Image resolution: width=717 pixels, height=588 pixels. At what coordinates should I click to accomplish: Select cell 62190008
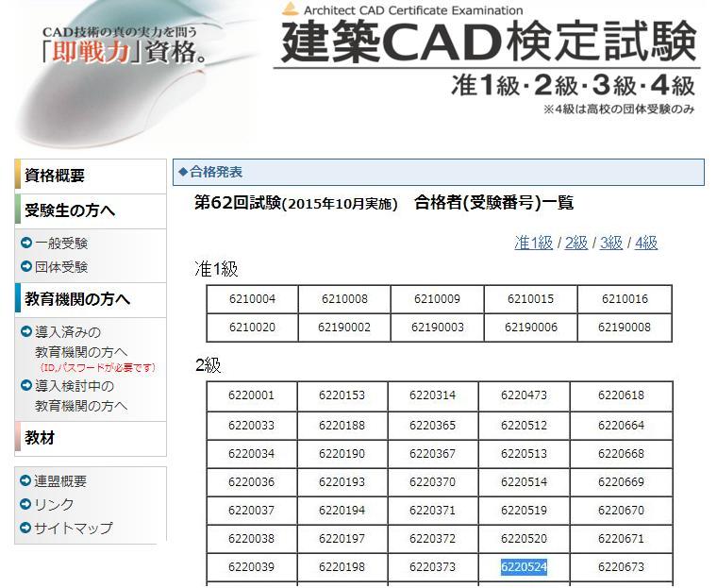[x=625, y=328]
